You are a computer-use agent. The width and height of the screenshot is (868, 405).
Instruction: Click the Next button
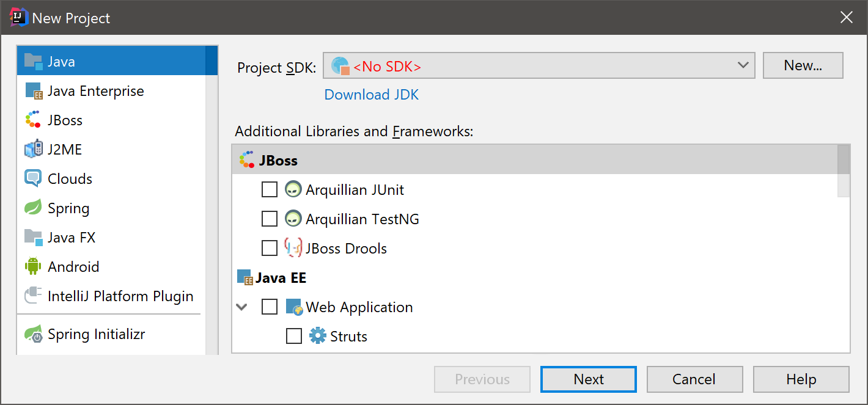click(x=589, y=379)
